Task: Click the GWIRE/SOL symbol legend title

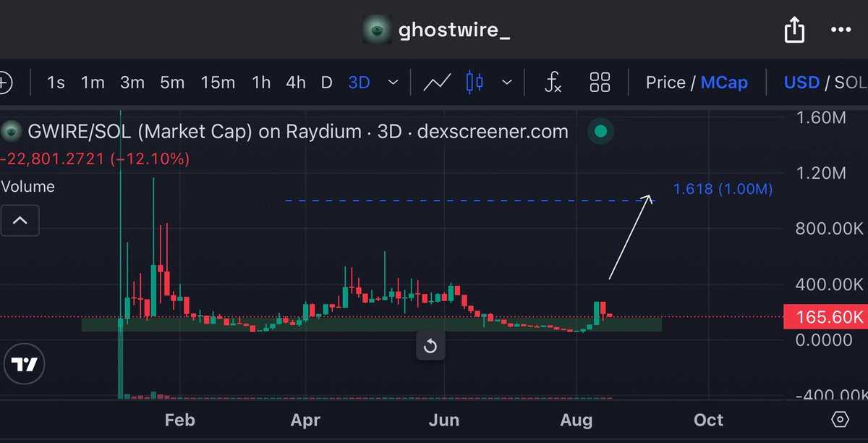Action: (297, 132)
